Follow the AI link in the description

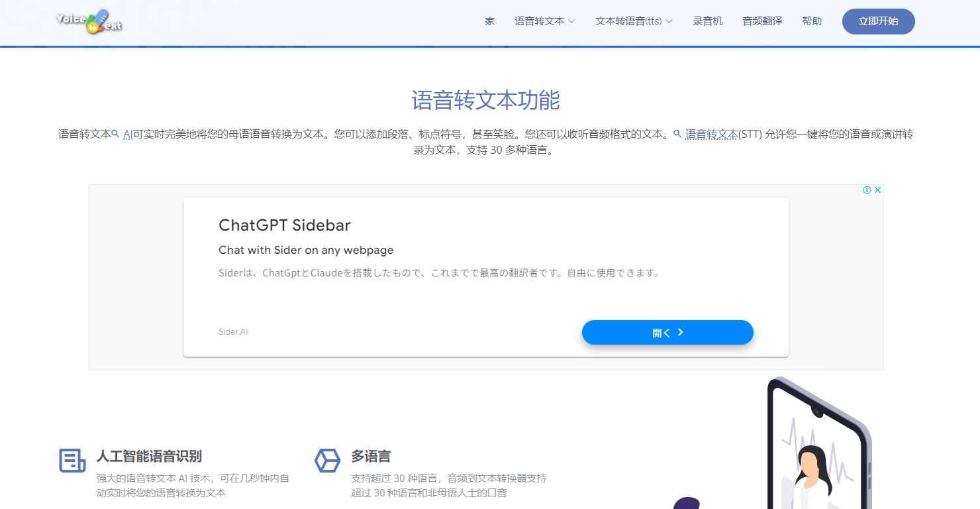point(128,134)
